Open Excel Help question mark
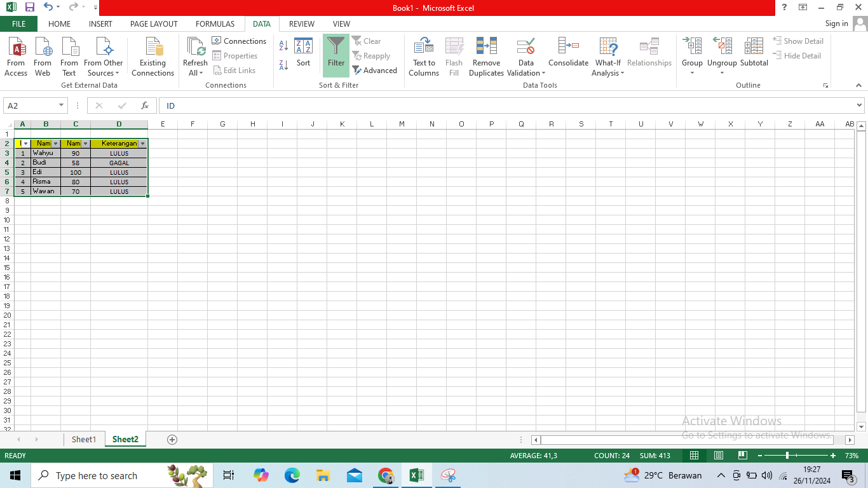The width and height of the screenshot is (868, 488). [784, 8]
